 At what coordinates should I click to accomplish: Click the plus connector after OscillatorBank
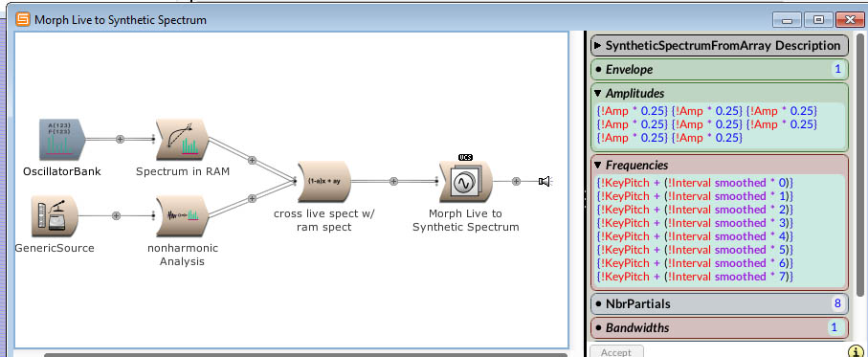pyautogui.click(x=120, y=139)
